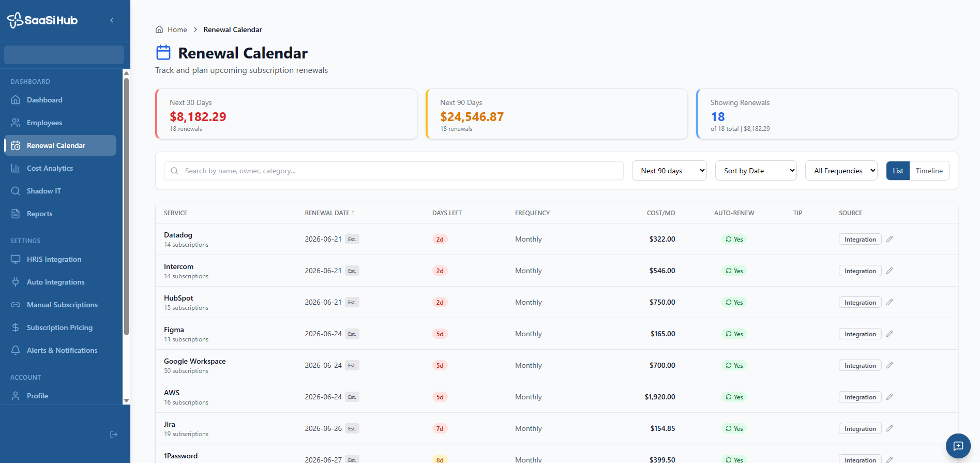Click the auto-renew Yes badge for Figma
This screenshot has width=980, height=463.
click(734, 334)
